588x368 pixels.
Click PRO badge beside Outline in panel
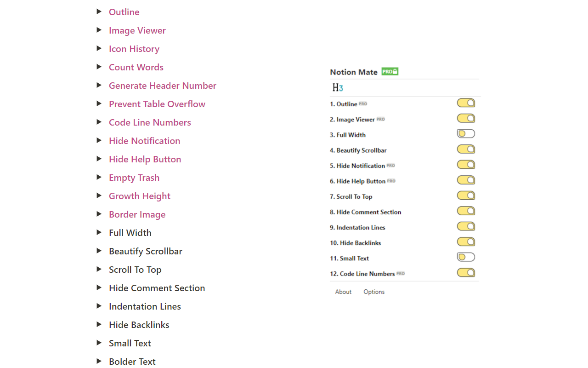click(363, 104)
